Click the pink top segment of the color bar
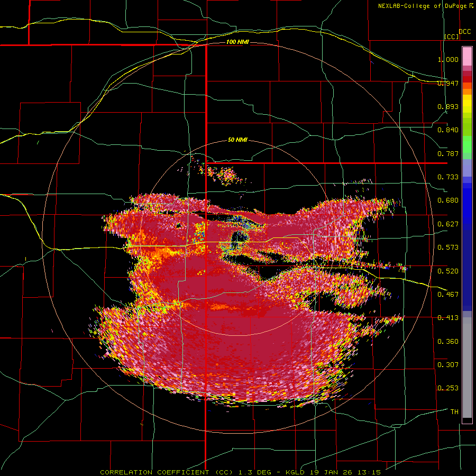 467,57
